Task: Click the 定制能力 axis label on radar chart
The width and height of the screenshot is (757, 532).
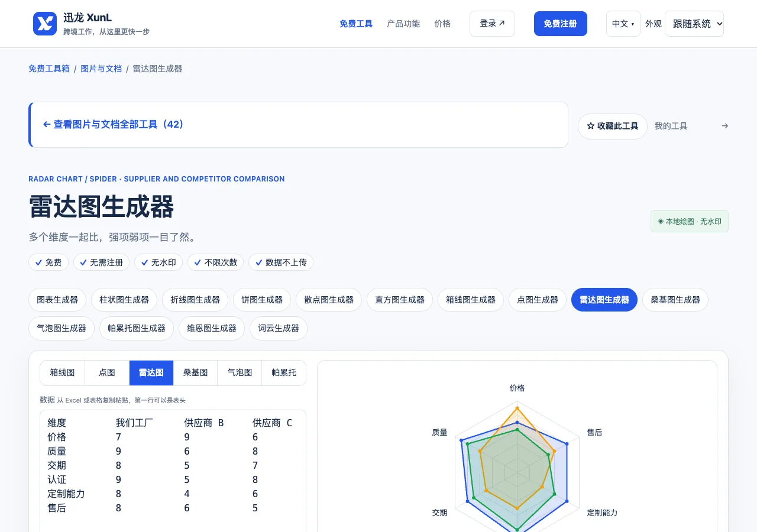Action: coord(602,512)
